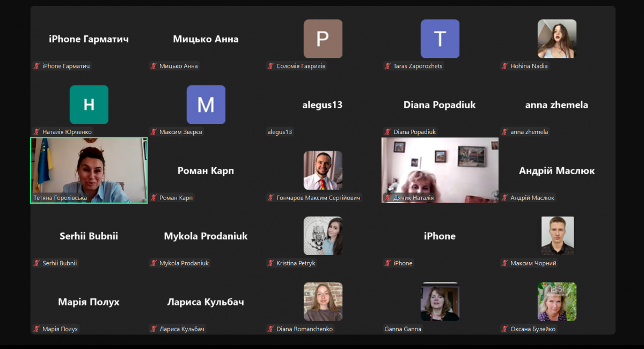The image size is (644, 349).
Task: Click Ganna Ganna's profile picture
Action: (x=440, y=302)
